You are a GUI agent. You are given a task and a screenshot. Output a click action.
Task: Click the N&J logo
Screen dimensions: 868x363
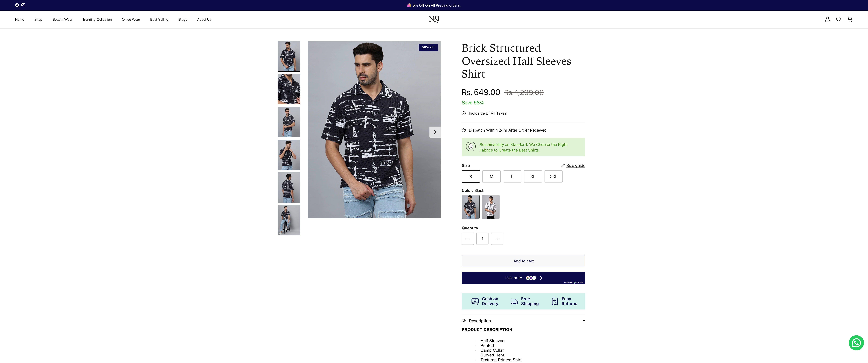[x=434, y=20]
